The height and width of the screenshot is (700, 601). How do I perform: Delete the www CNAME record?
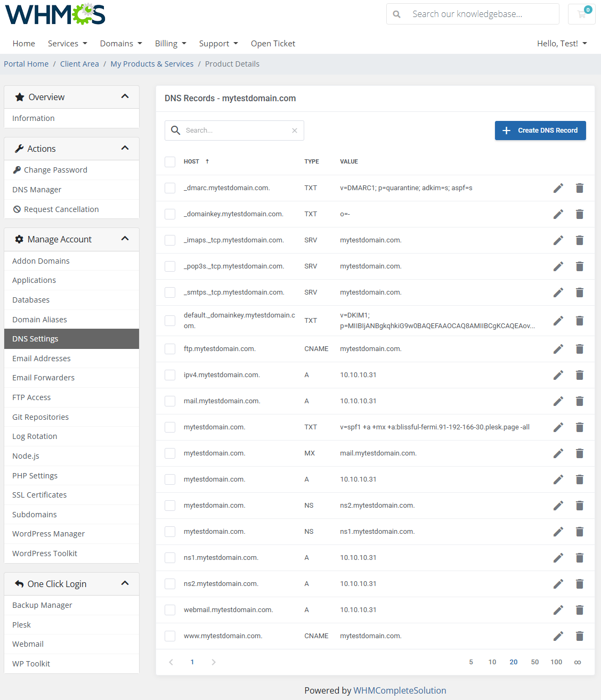coord(580,636)
